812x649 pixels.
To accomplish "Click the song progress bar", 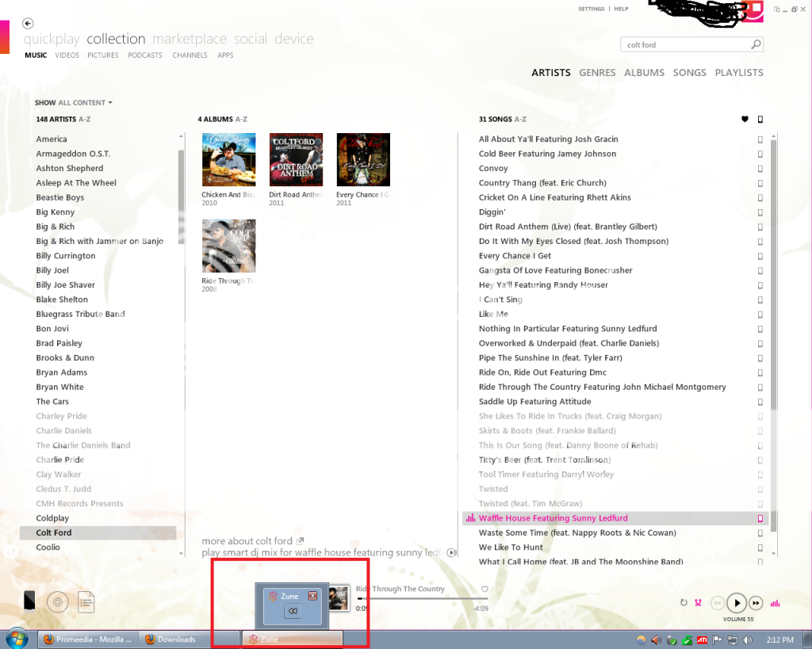I will click(422, 598).
